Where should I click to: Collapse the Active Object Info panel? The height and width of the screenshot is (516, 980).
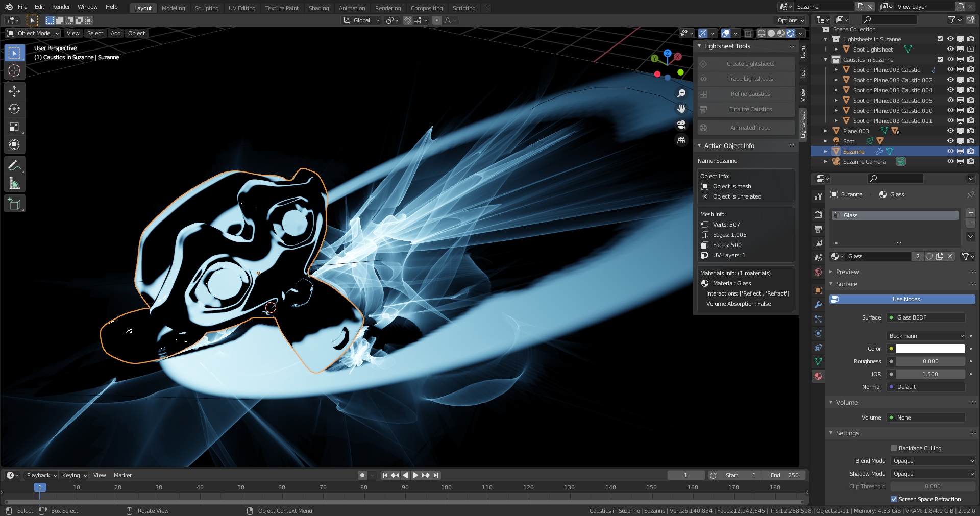(699, 145)
